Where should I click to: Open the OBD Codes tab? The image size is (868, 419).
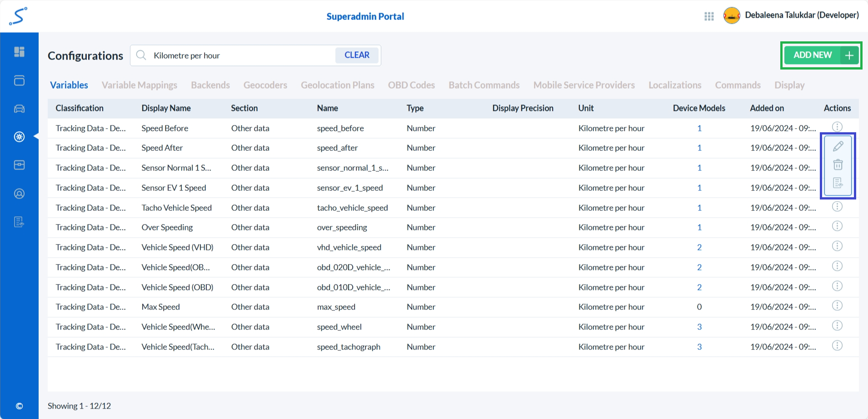click(x=411, y=85)
